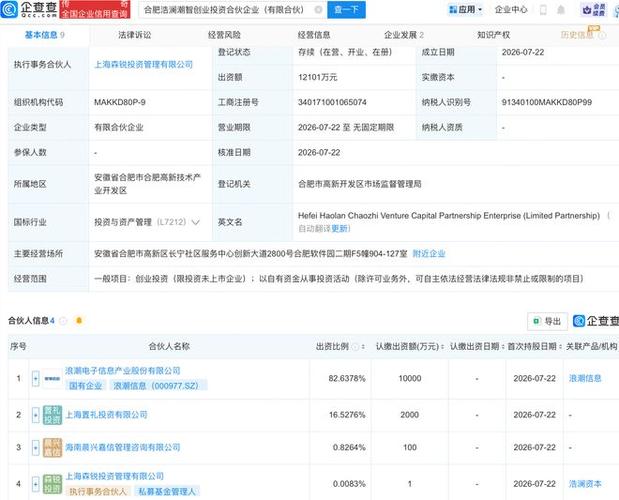This screenshot has height=500, width=619.
Task: Expand row 3 海南晨兴嘉信 plus toggle
Action: 36,448
